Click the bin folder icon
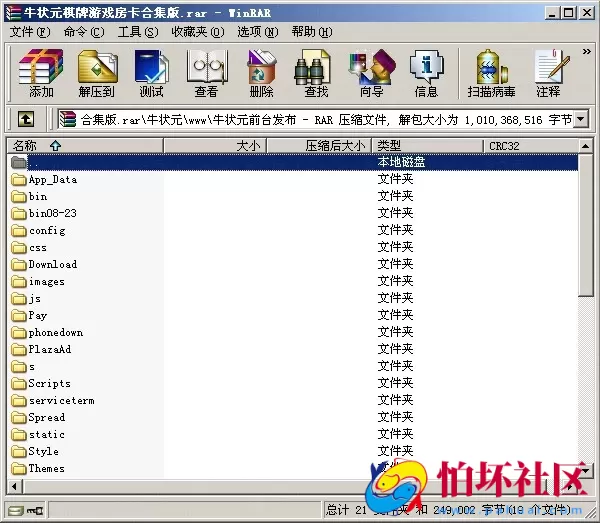The image size is (600, 523). point(18,197)
